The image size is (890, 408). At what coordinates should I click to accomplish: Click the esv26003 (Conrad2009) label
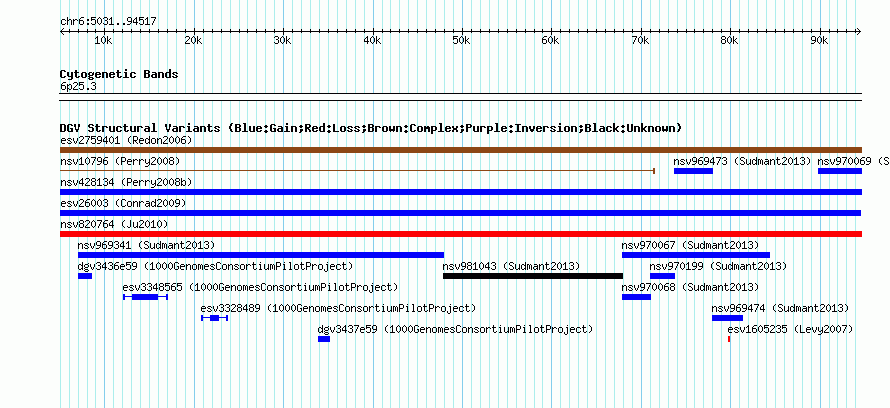(x=124, y=203)
